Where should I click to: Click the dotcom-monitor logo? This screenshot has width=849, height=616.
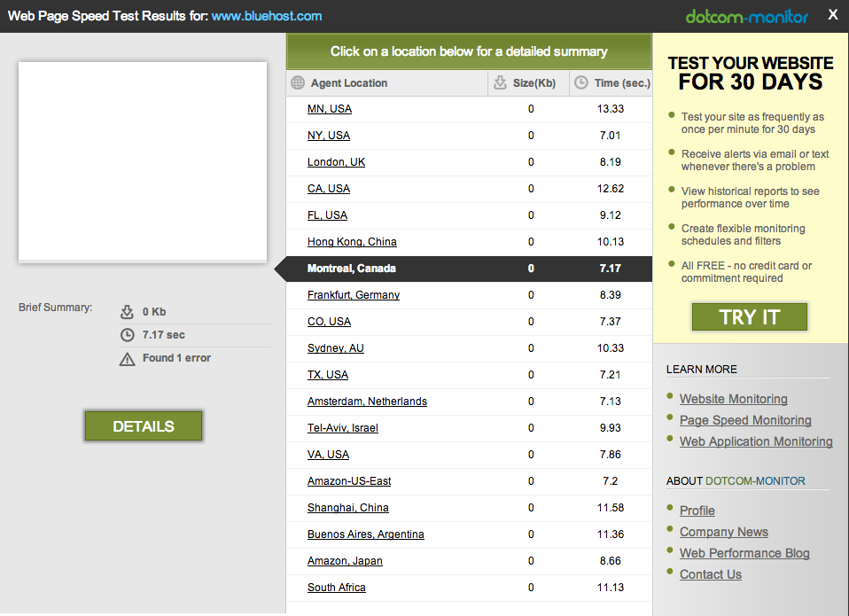point(747,16)
